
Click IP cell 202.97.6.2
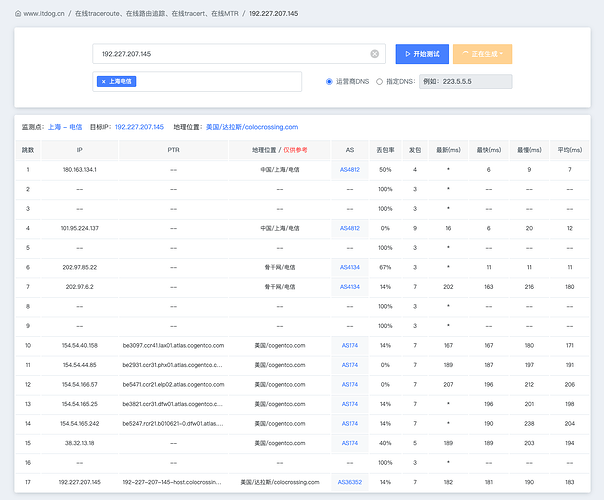pyautogui.click(x=80, y=287)
